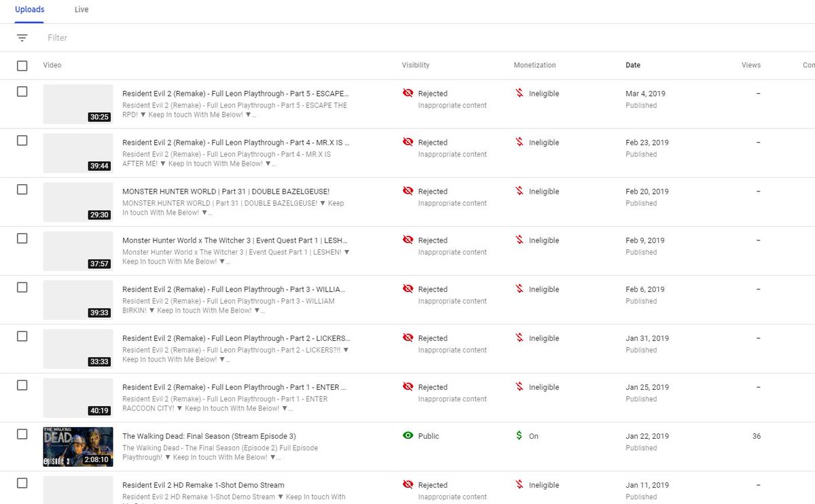Open Monster Hunter x Witcher 3 title
815x504 pixels.
tap(236, 240)
